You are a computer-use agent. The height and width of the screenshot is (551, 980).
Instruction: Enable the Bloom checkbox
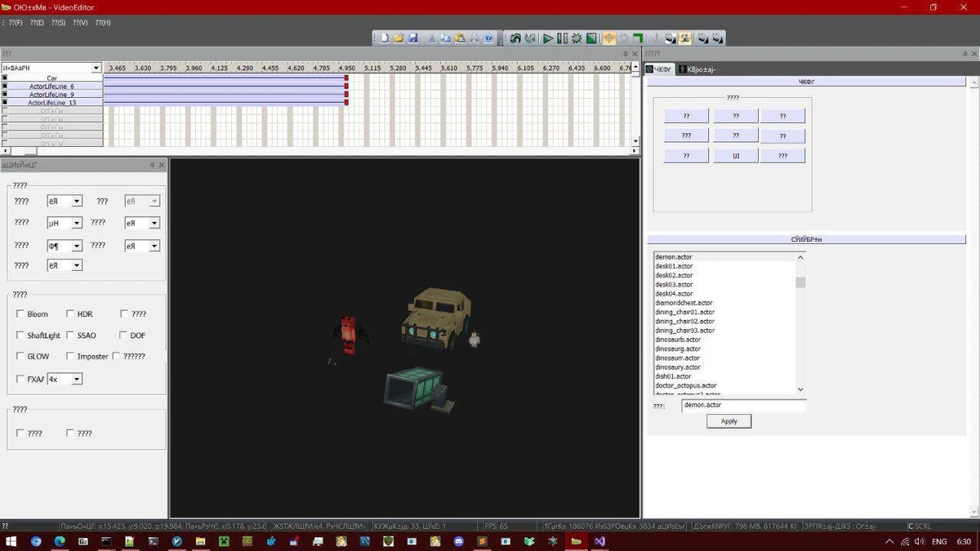(20, 313)
